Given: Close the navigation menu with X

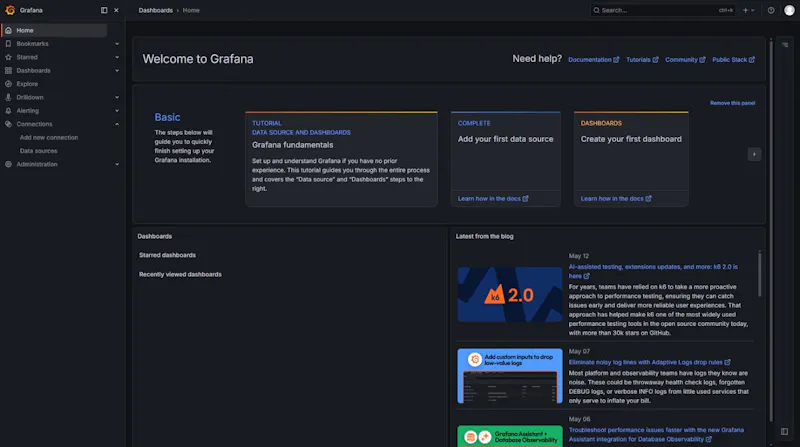Looking at the screenshot, I should [x=116, y=10].
